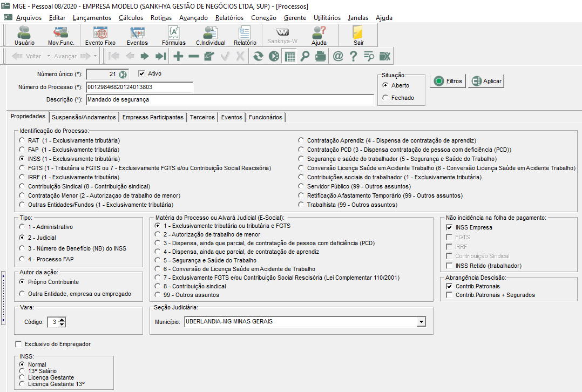Click the Número do Processo field
Screen dimensions: 582x392
pyautogui.click(x=139, y=87)
